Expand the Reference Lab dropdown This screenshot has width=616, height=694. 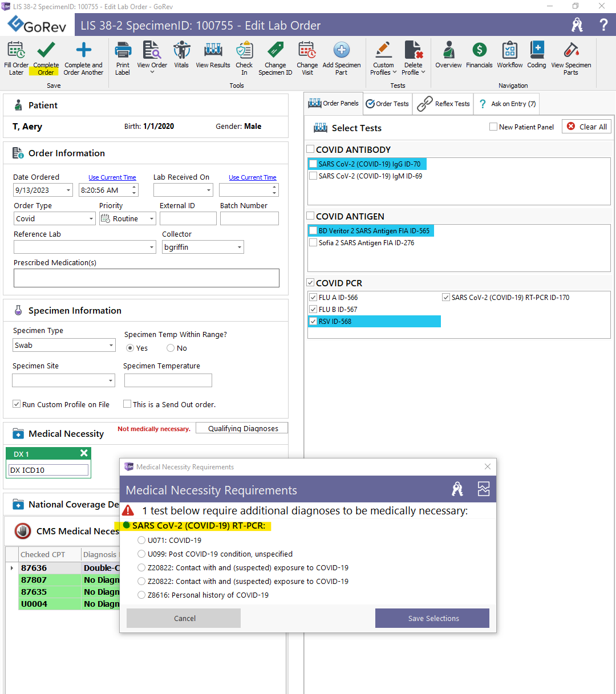(x=152, y=247)
